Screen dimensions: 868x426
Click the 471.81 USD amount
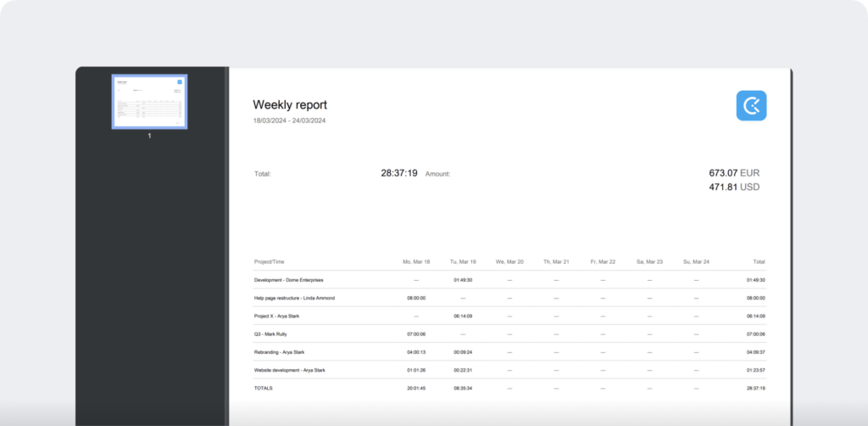734,187
